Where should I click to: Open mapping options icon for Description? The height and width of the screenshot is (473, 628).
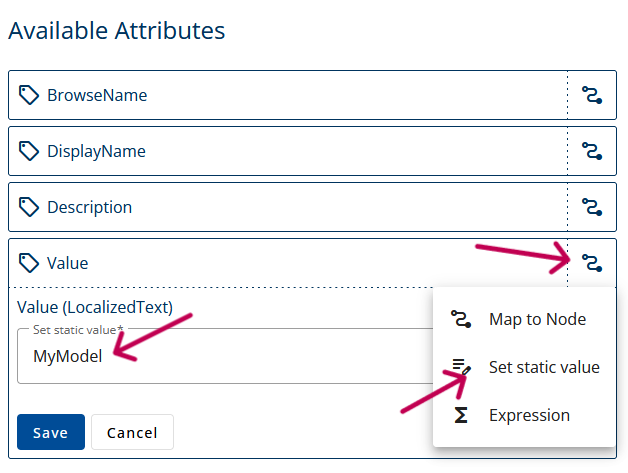pos(592,207)
